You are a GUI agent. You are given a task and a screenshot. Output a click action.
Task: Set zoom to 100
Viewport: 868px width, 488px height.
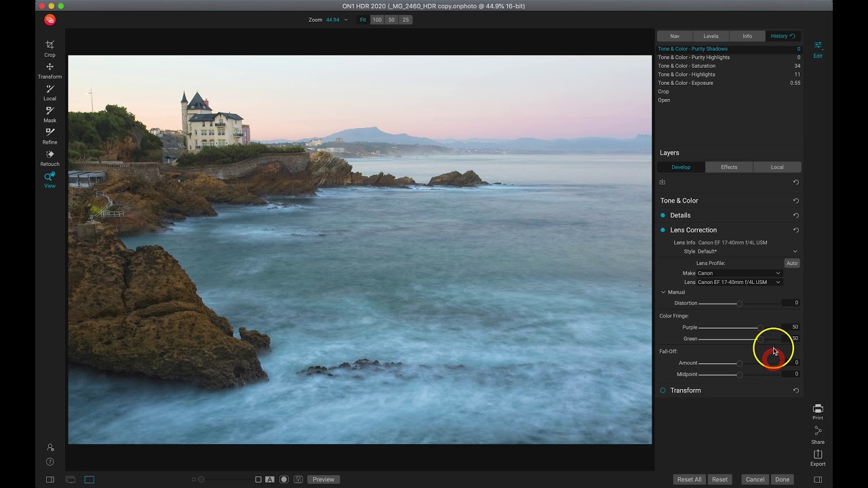377,20
